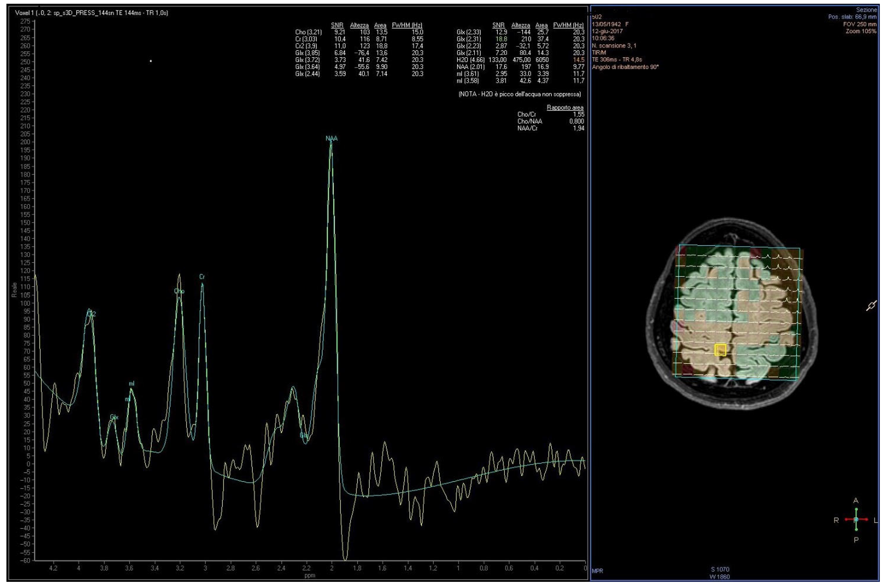Click the mI peak label near 3.6 ppm

tap(131, 384)
